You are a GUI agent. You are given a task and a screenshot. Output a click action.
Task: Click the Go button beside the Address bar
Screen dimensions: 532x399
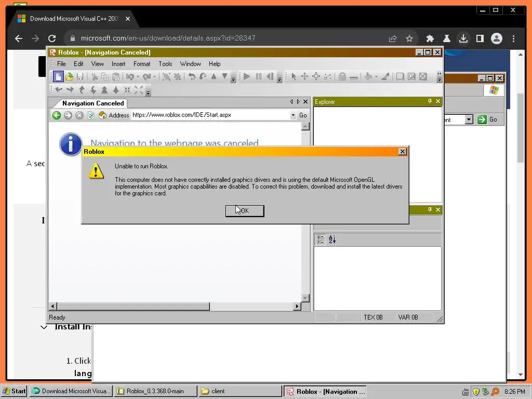tap(303, 115)
